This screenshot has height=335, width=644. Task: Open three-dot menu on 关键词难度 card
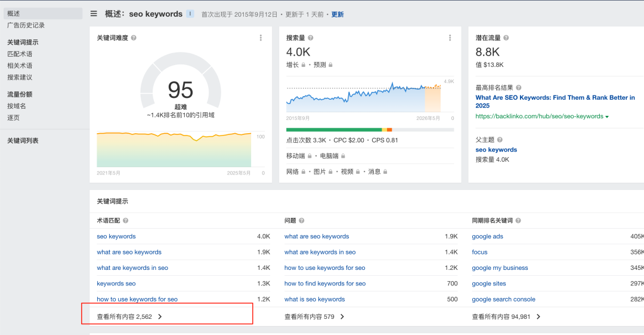[261, 38]
